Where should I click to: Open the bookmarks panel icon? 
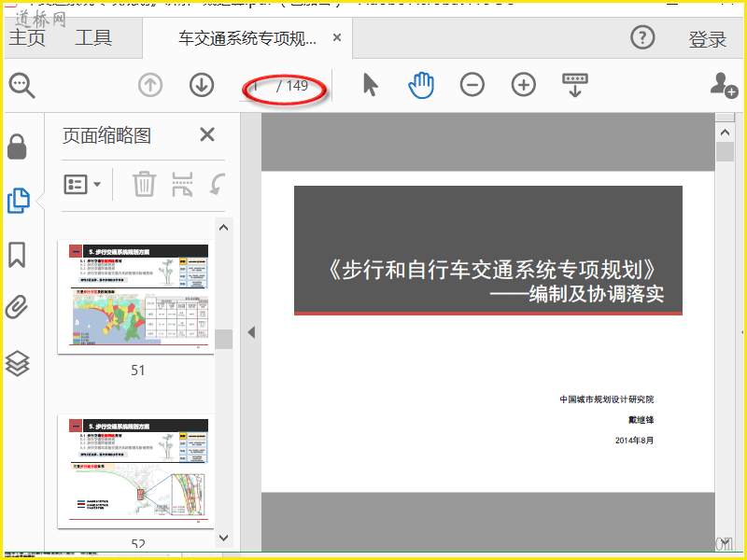tap(17, 255)
